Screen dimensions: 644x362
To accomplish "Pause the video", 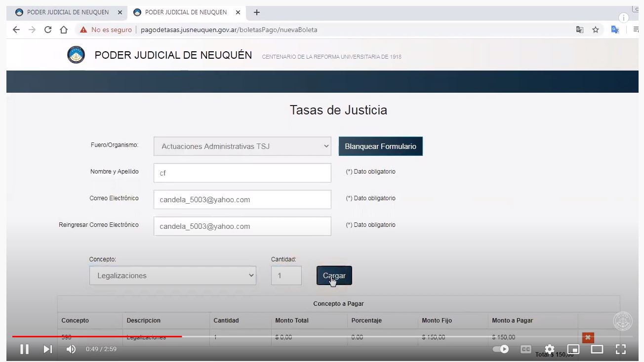I will coord(24,349).
